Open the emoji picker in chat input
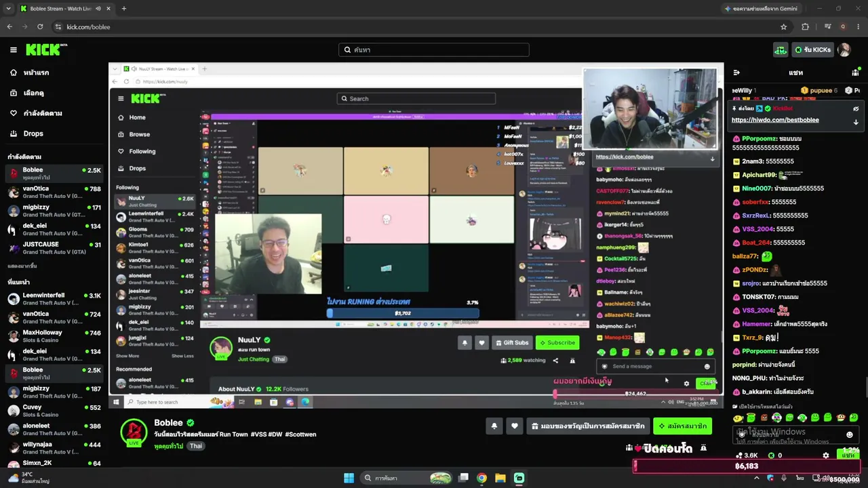This screenshot has width=868, height=488. (850, 434)
